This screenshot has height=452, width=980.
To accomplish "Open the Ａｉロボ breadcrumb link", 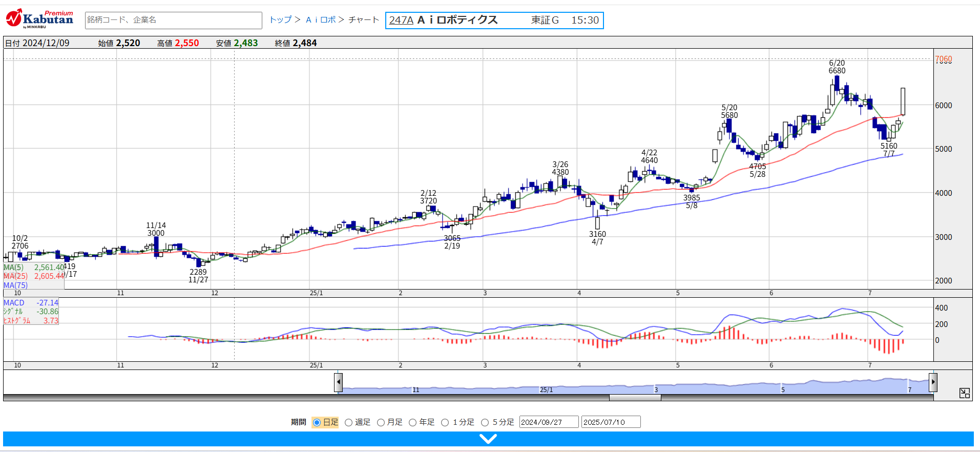I will [x=321, y=20].
